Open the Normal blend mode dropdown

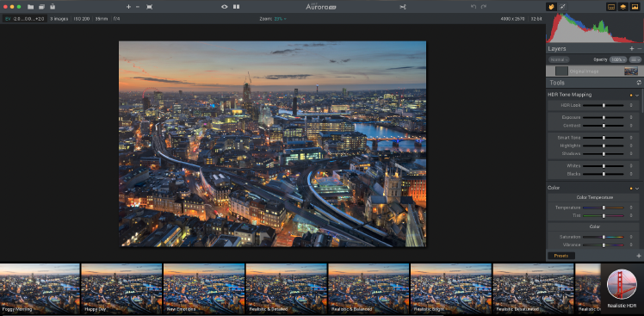(x=559, y=59)
